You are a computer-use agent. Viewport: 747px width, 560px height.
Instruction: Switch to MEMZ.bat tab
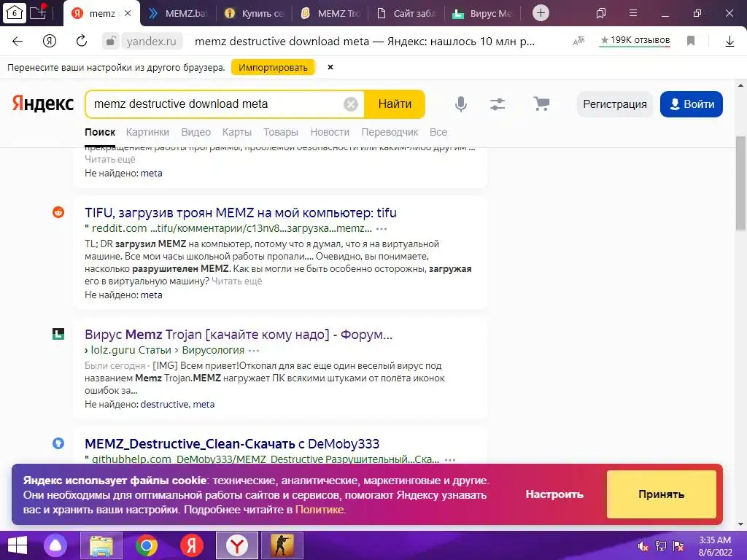[x=178, y=13]
